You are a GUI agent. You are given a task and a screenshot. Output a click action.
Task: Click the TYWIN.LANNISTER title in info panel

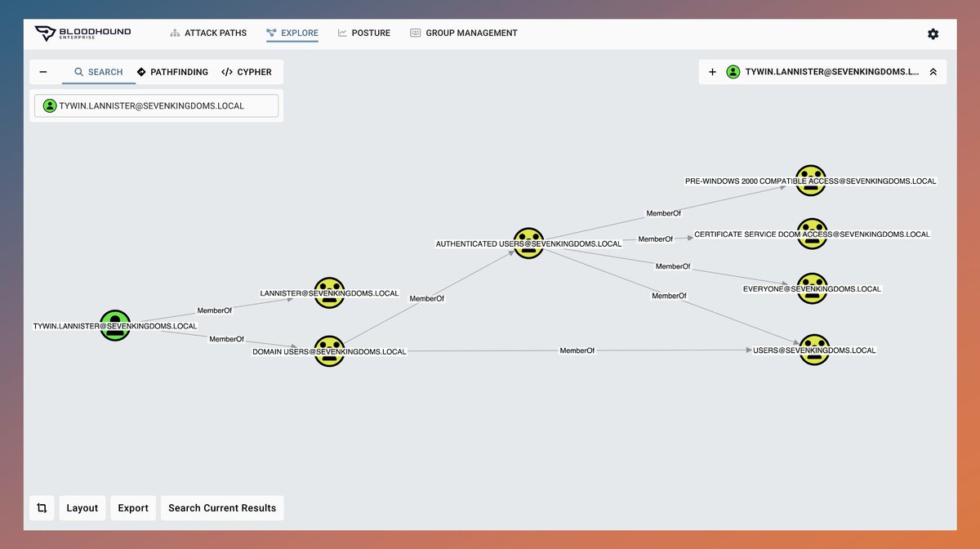pos(833,72)
